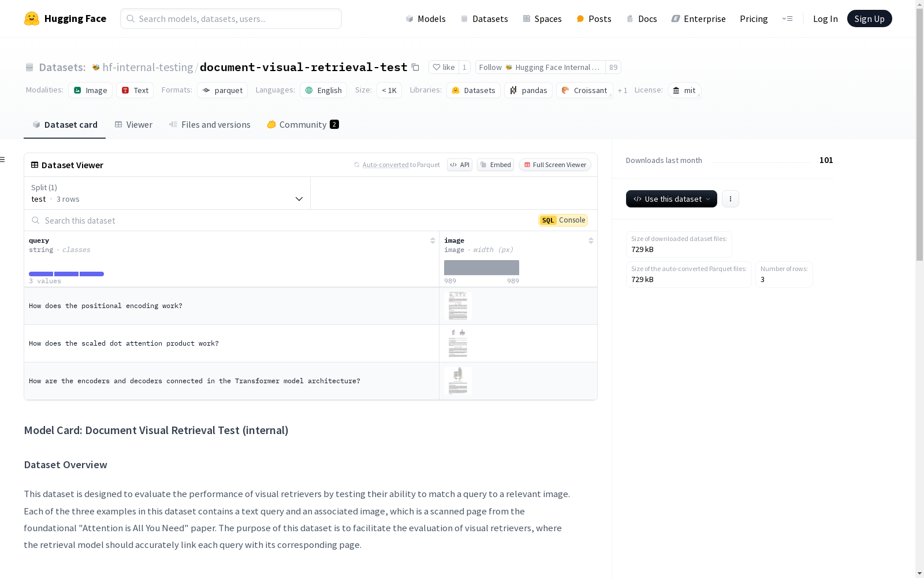
Task: Open the API button in Dataset Viewer
Action: pyautogui.click(x=460, y=165)
